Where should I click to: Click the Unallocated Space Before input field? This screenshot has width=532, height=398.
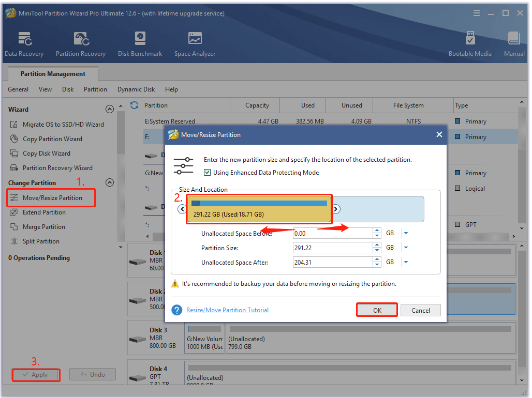pos(333,233)
